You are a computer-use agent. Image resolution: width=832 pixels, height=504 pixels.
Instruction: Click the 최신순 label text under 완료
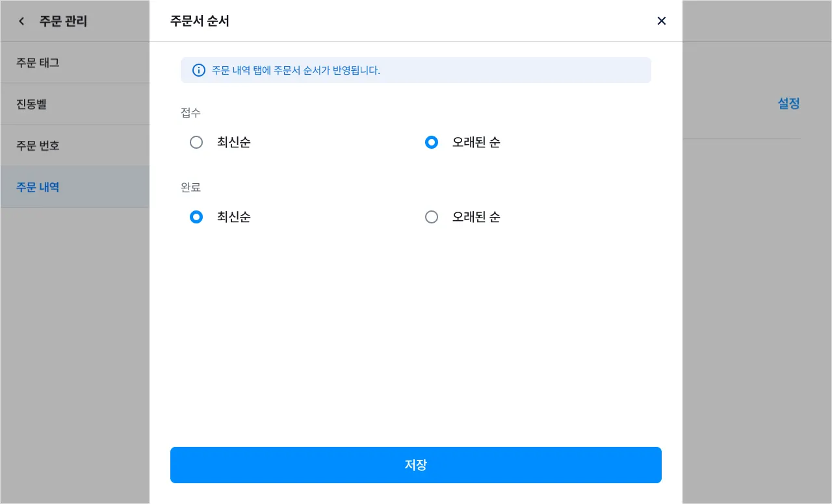(233, 217)
